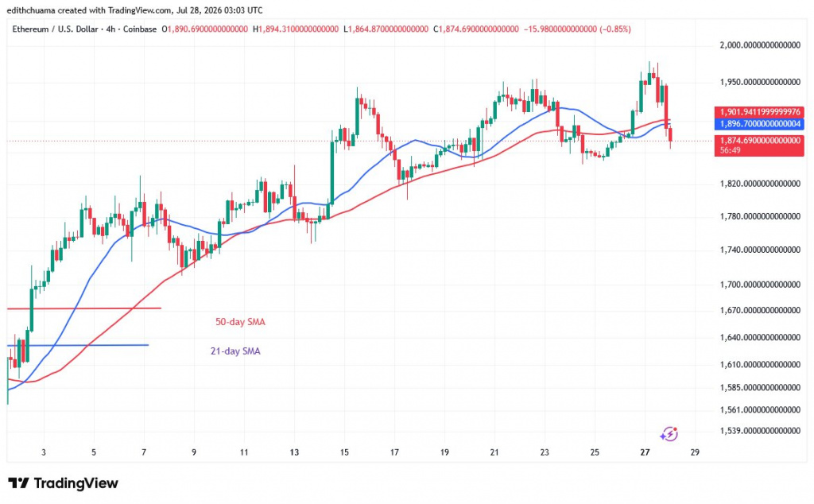
Task: Click date label 9 on time axis
Action: (x=194, y=452)
